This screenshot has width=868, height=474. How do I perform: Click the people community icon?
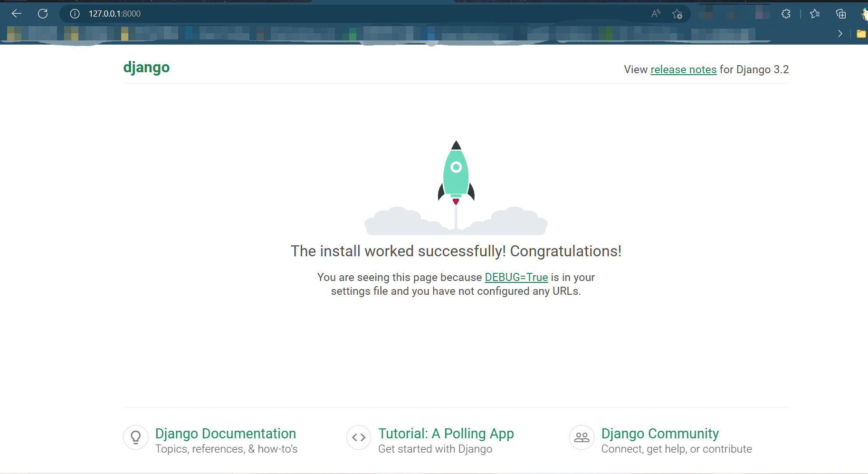582,437
